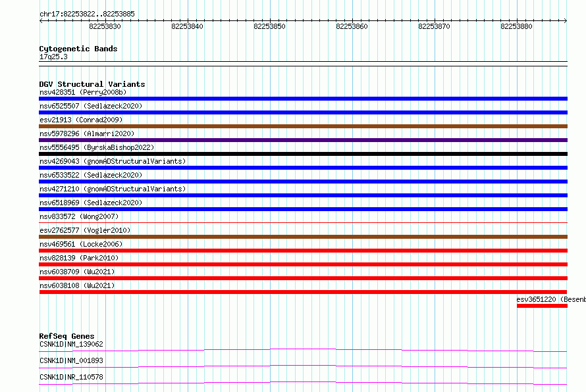Open variant nsv6038108 (Wu2021) label
Screen dimensions: 586x392
tap(77, 285)
